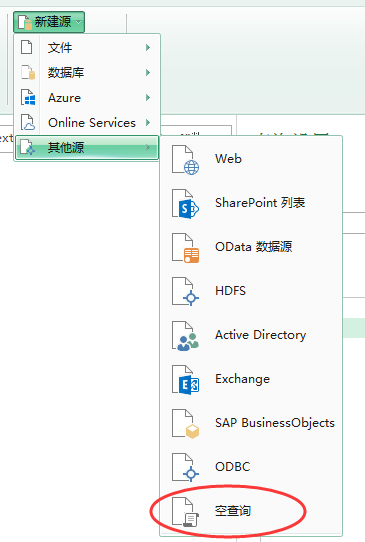This screenshot has height=542, width=365.
Task: Click the HDFS connector icon
Action: pos(186,292)
